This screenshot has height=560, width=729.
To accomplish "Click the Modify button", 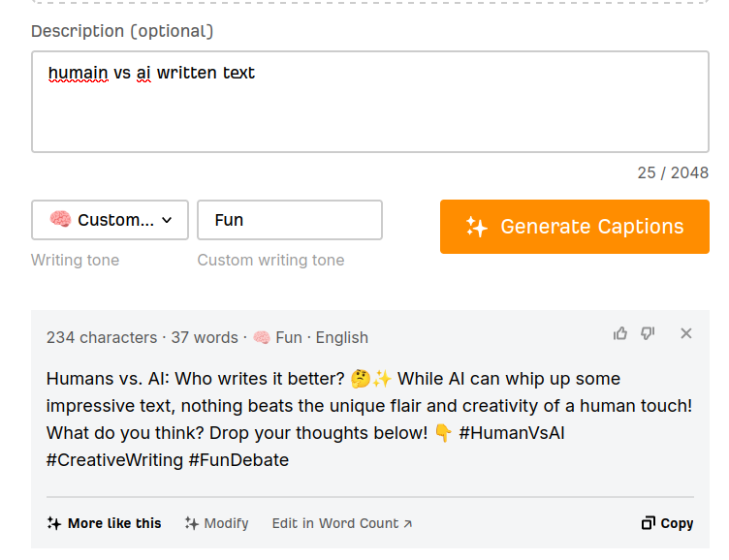I will pos(216,523).
